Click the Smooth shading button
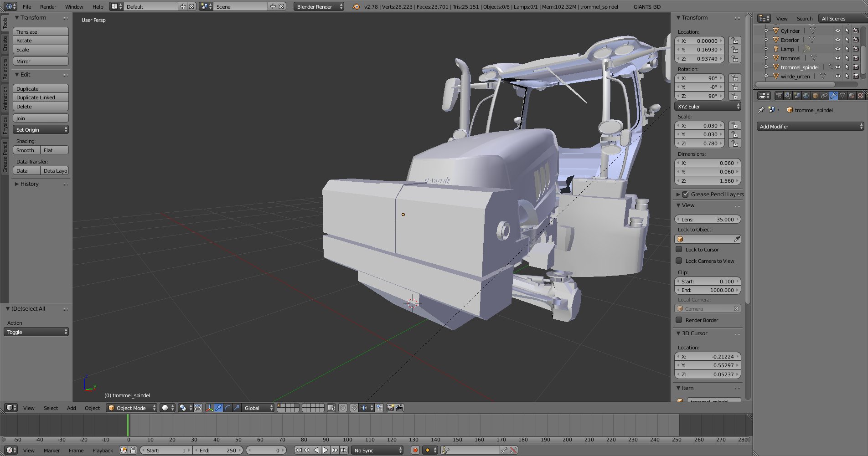The height and width of the screenshot is (456, 868). pos(26,150)
